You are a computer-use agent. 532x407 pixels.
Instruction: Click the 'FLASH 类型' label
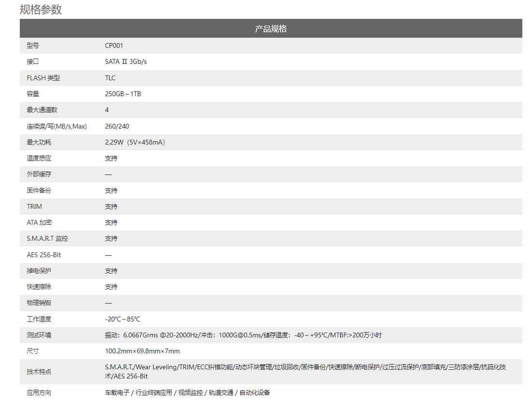pyautogui.click(x=43, y=78)
